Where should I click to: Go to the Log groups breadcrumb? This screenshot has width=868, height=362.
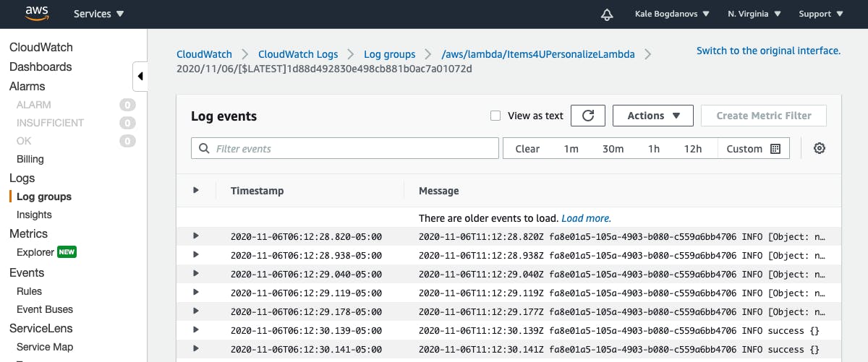point(390,54)
